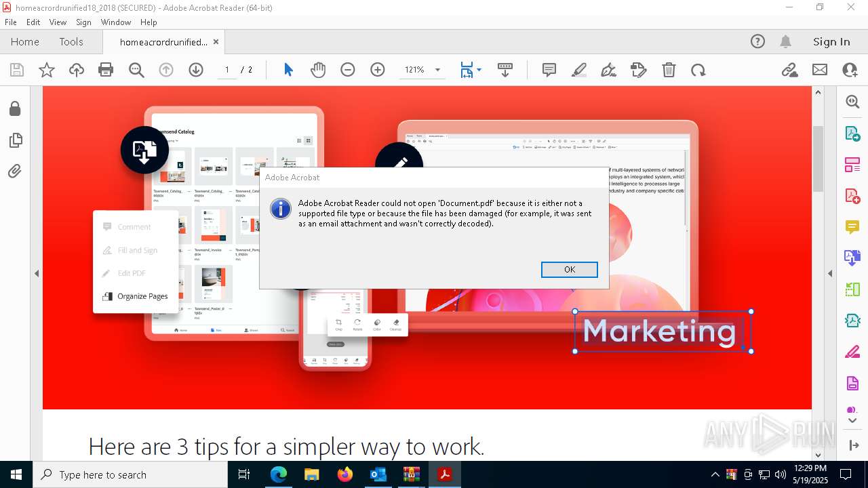Open the File menu
Image resolution: width=868 pixels, height=488 pixels.
tap(11, 22)
